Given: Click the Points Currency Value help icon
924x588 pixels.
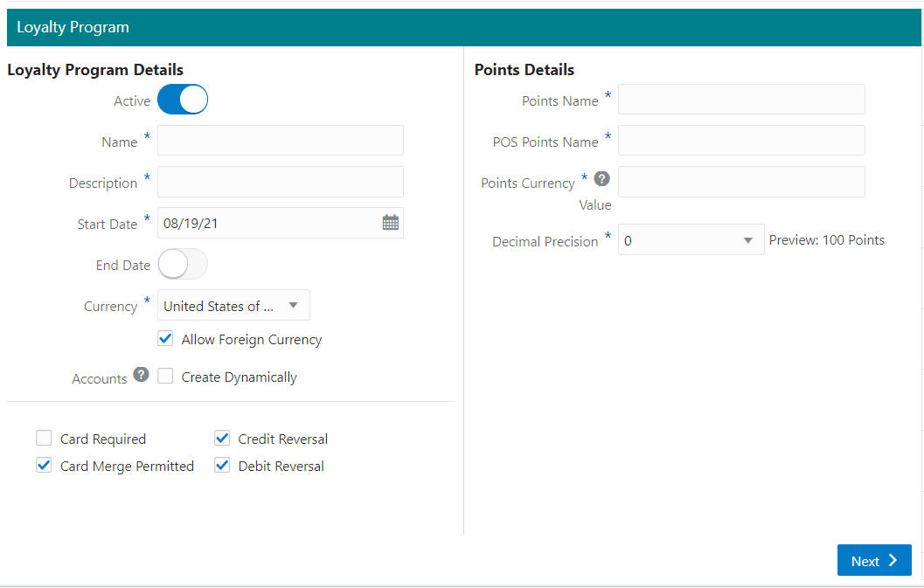Looking at the screenshot, I should 601,178.
